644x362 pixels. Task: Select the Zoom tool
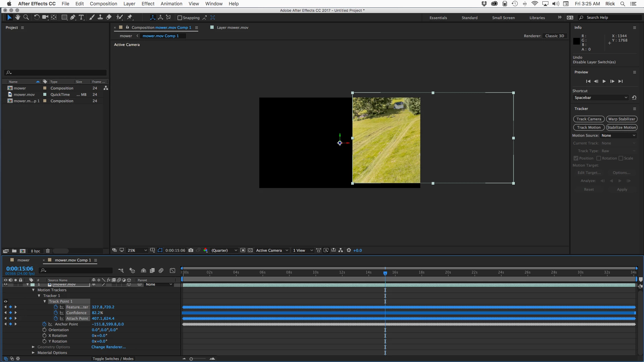(x=26, y=17)
